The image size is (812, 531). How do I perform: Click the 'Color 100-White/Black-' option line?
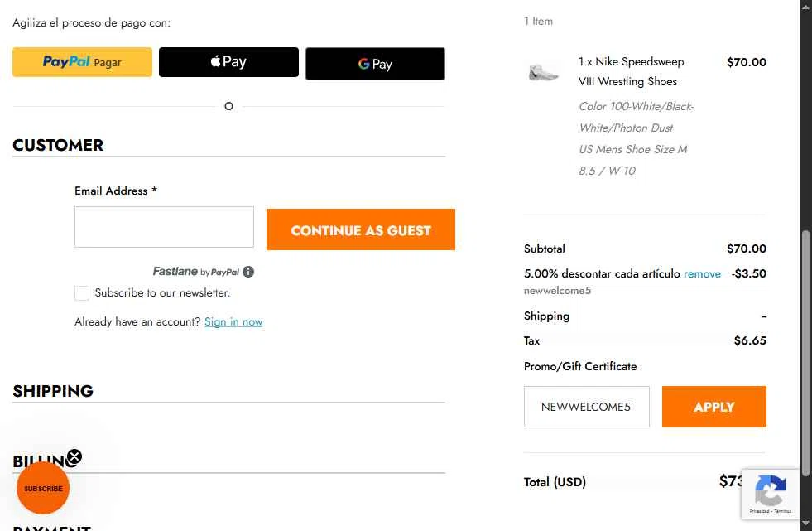[x=636, y=106]
